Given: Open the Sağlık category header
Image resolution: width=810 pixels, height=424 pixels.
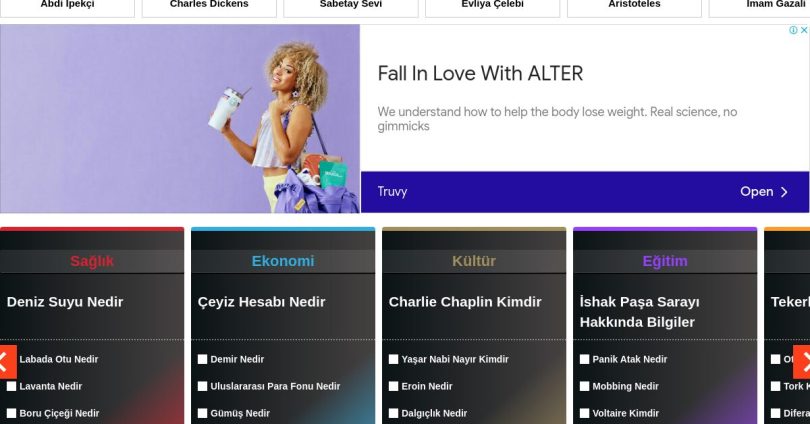Looking at the screenshot, I should point(92,261).
